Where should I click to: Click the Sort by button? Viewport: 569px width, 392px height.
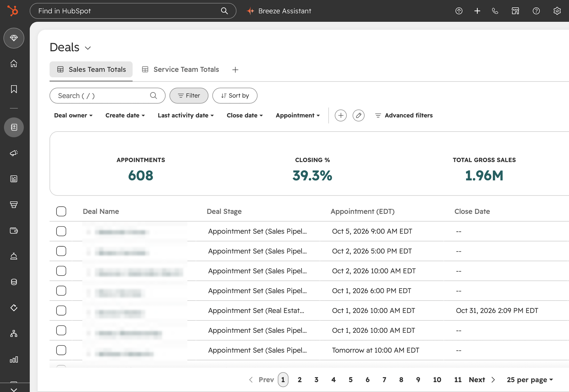point(235,96)
